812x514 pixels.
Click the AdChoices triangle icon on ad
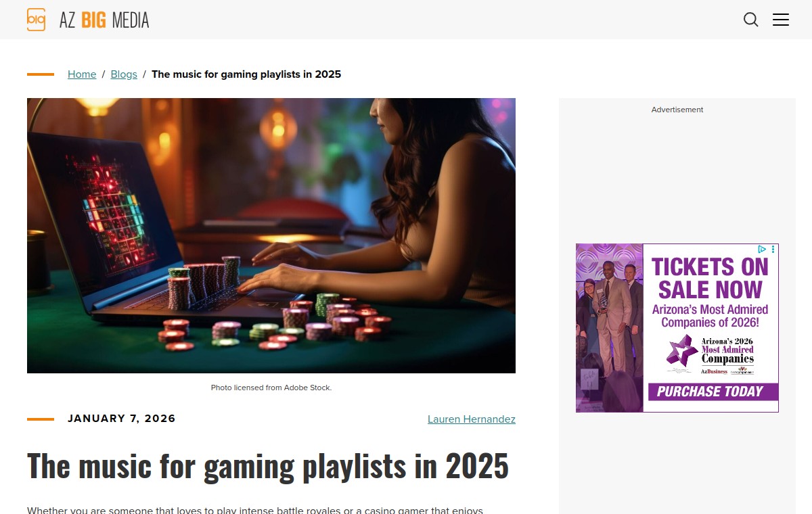(x=763, y=249)
